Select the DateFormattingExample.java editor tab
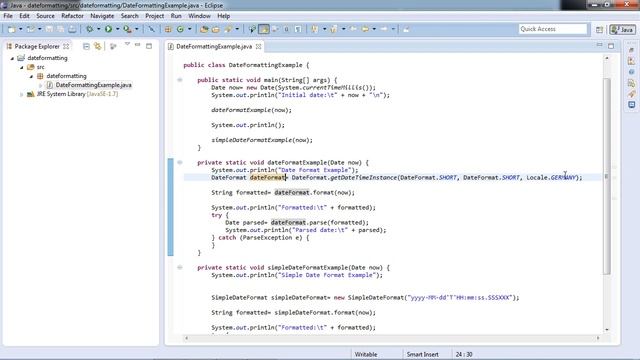 point(214,47)
